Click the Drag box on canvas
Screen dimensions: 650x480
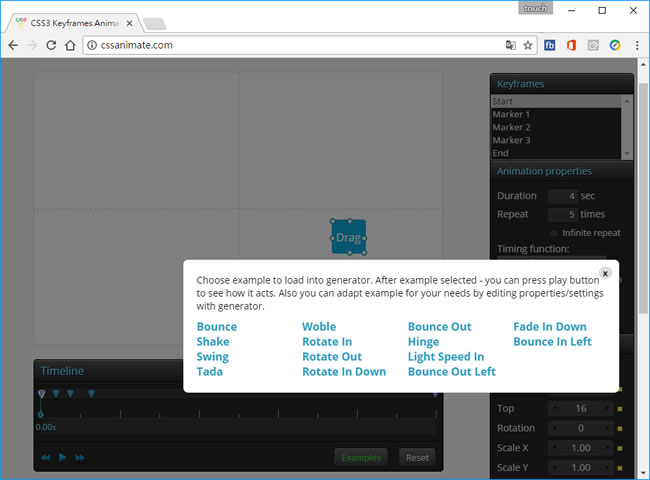tap(349, 237)
